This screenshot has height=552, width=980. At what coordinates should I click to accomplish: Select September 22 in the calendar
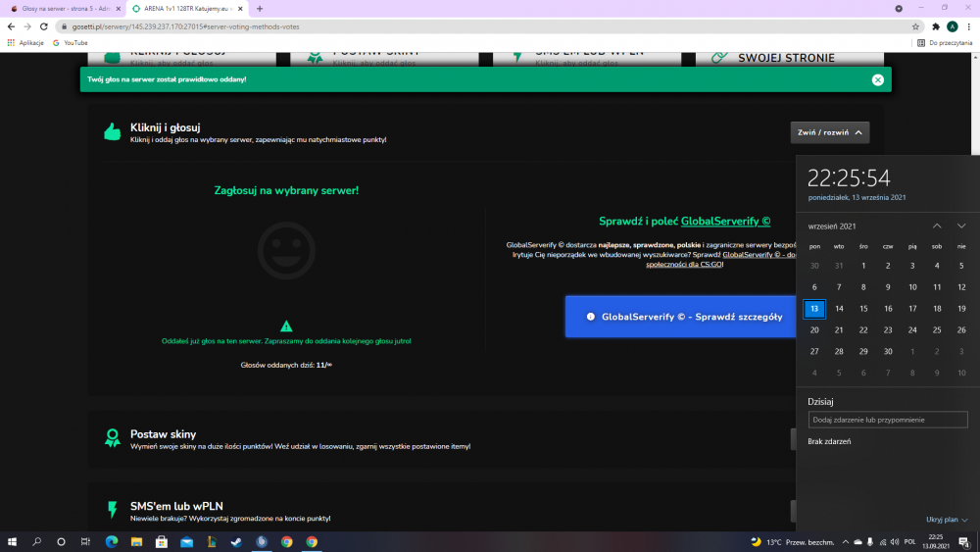[863, 330]
